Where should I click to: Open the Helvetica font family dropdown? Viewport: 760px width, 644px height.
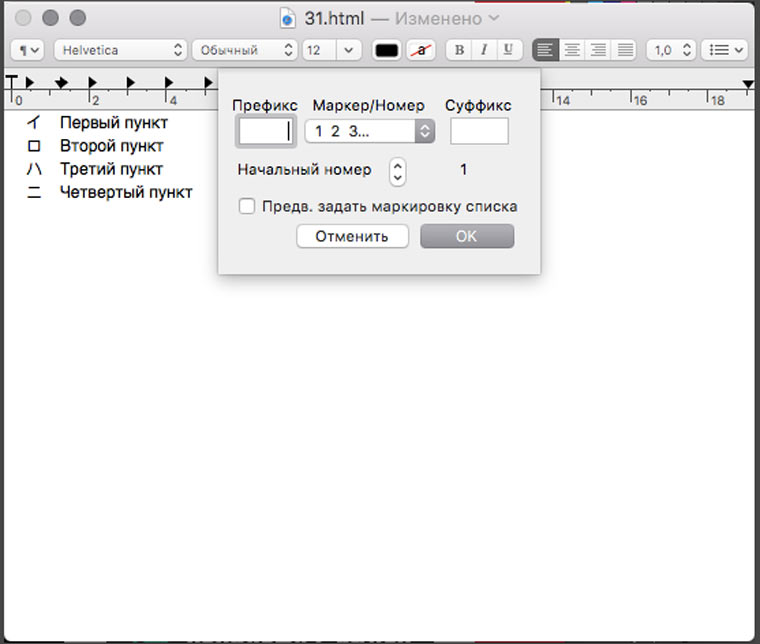point(120,50)
